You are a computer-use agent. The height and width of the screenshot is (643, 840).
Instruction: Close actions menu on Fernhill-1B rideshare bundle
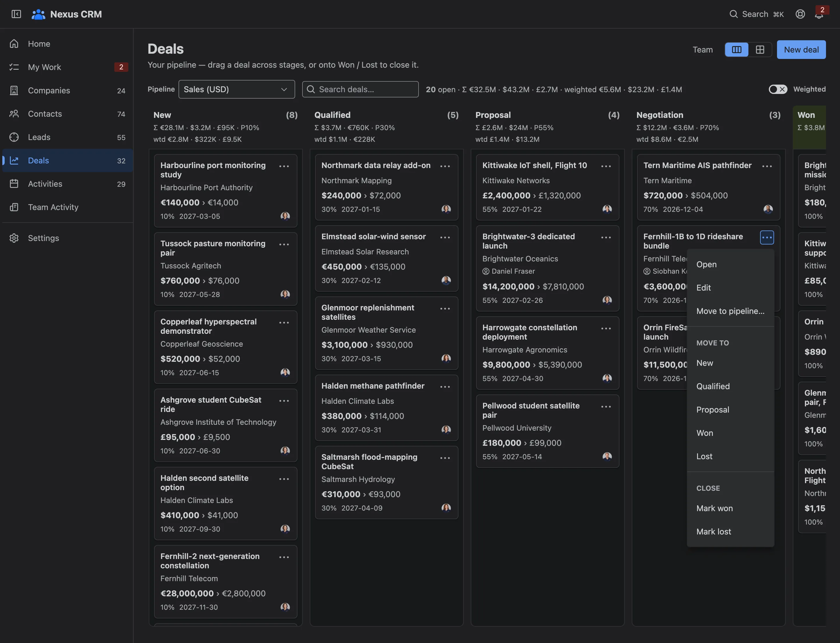767,237
